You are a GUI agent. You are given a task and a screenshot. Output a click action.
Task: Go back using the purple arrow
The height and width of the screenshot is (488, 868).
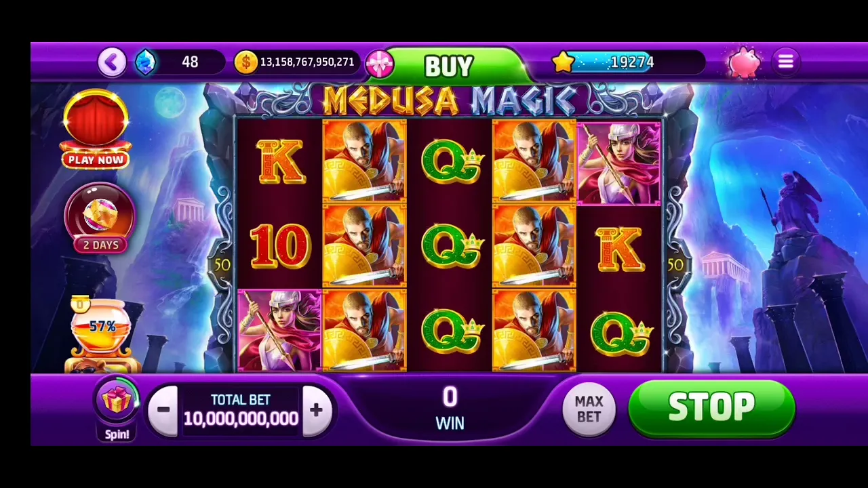[112, 62]
